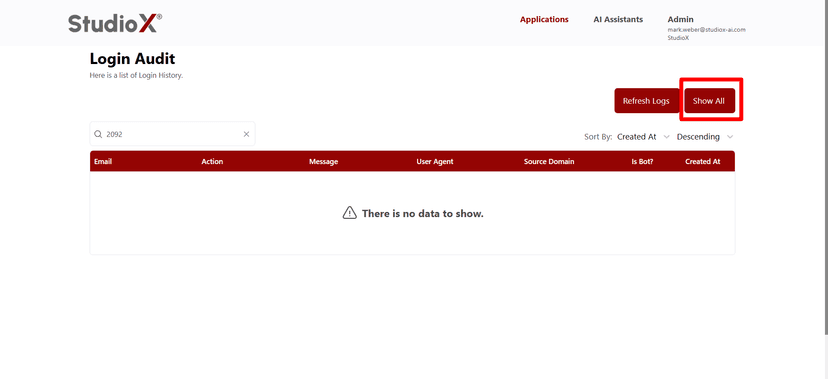Viewport: 828px width, 379px height.
Task: Click the search magnifier icon
Action: pyautogui.click(x=98, y=134)
